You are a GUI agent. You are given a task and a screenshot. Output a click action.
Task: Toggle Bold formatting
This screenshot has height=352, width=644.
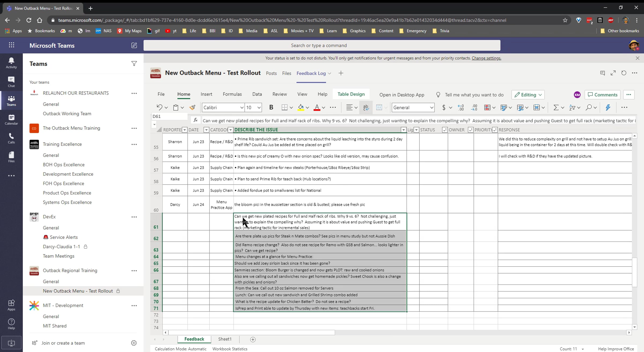click(271, 107)
